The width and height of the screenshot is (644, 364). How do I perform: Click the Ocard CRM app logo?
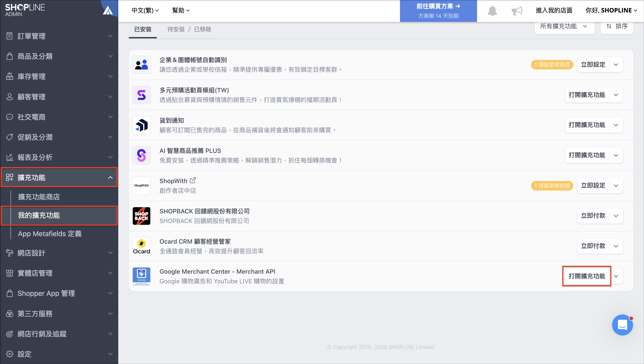tap(142, 246)
